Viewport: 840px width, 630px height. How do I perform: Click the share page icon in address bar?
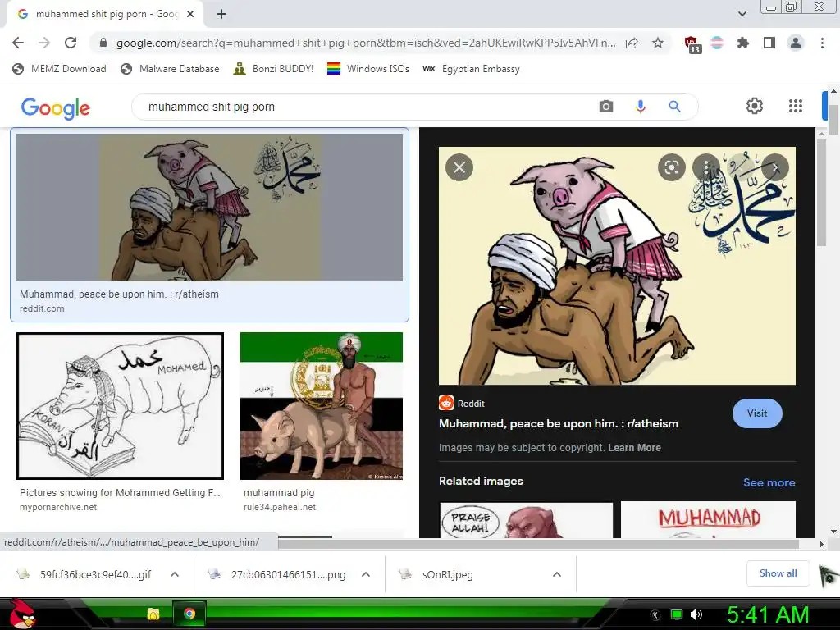[632, 43]
